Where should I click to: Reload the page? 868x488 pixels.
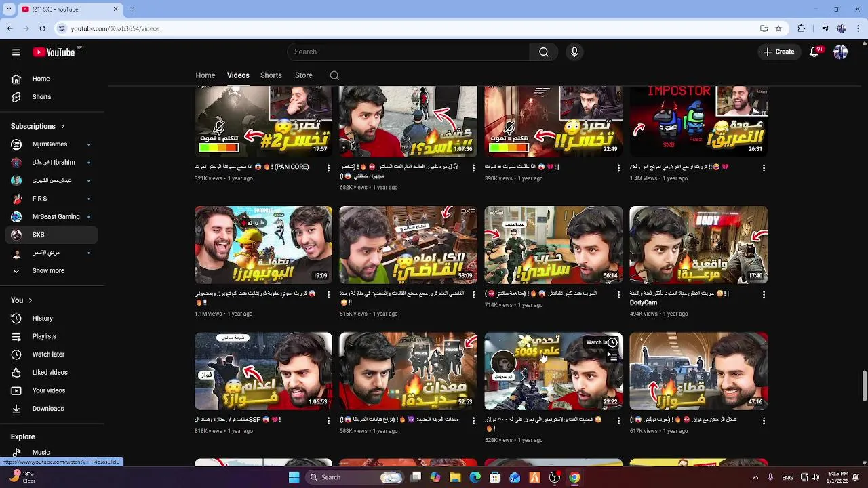coord(43,28)
